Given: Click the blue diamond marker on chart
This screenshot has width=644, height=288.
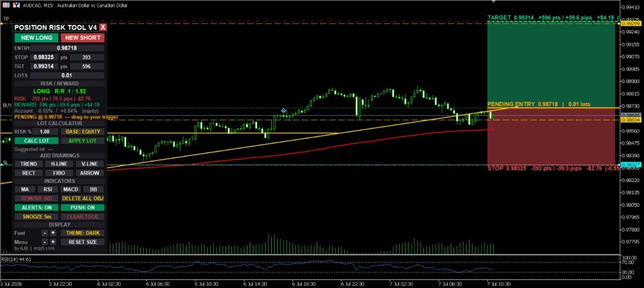Looking at the screenshot, I should tap(283, 111).
